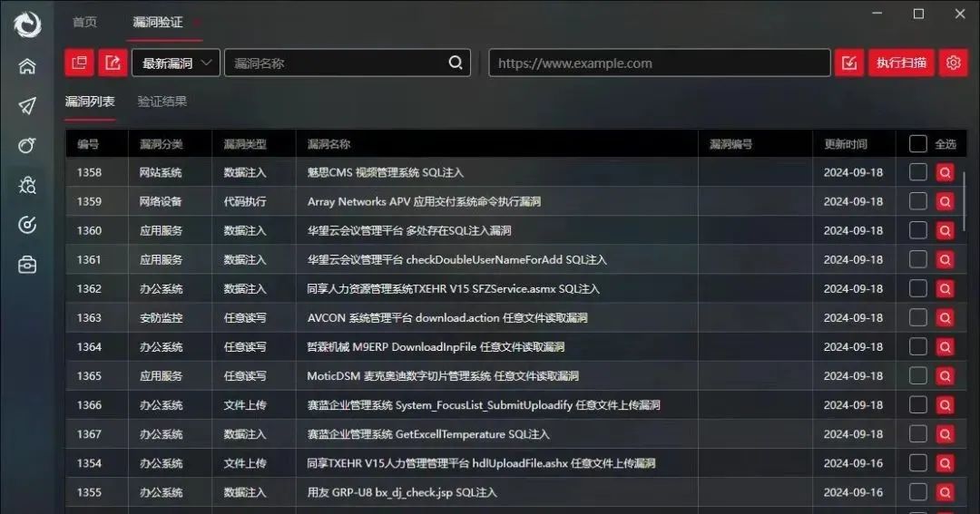Open the radar check icon in sidebar
Viewport: 980px width, 514px height.
pos(27,225)
